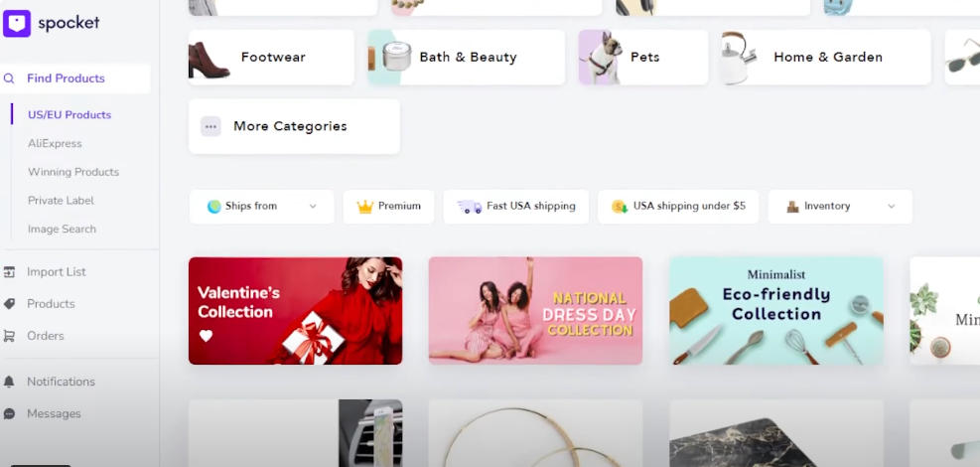Viewport: 980px width, 467px height.
Task: Click the Spocket logo icon
Action: [x=16, y=23]
